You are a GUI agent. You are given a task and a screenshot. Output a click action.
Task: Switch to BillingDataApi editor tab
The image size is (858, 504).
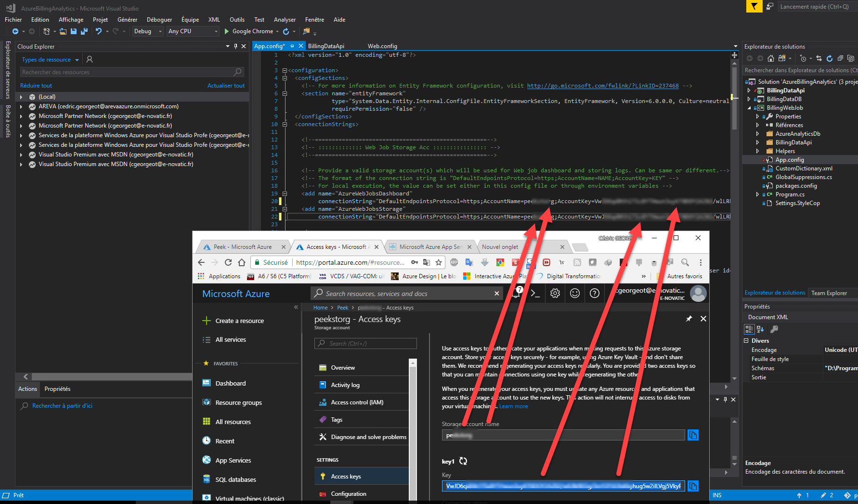[x=326, y=46]
